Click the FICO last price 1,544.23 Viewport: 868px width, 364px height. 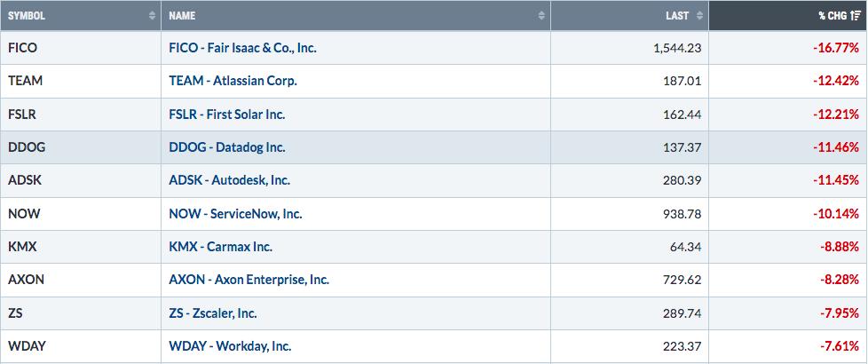click(x=677, y=48)
